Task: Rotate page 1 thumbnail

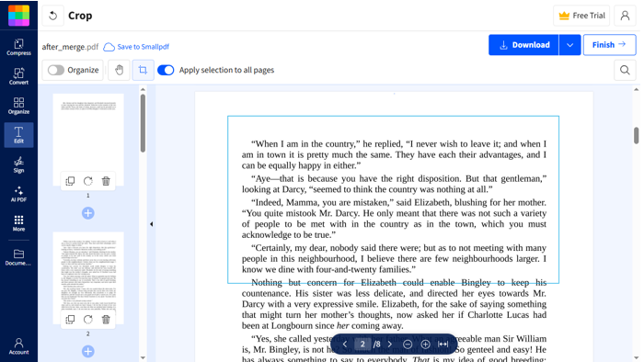Action: pos(88,181)
